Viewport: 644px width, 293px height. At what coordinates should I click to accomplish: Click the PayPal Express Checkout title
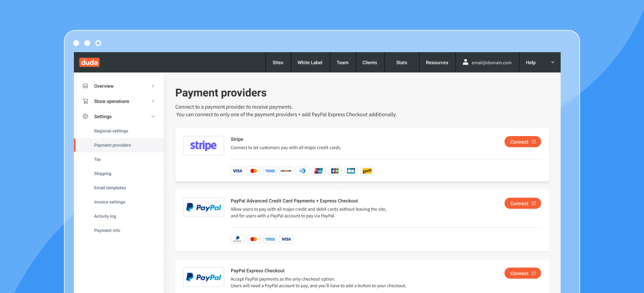(x=258, y=271)
